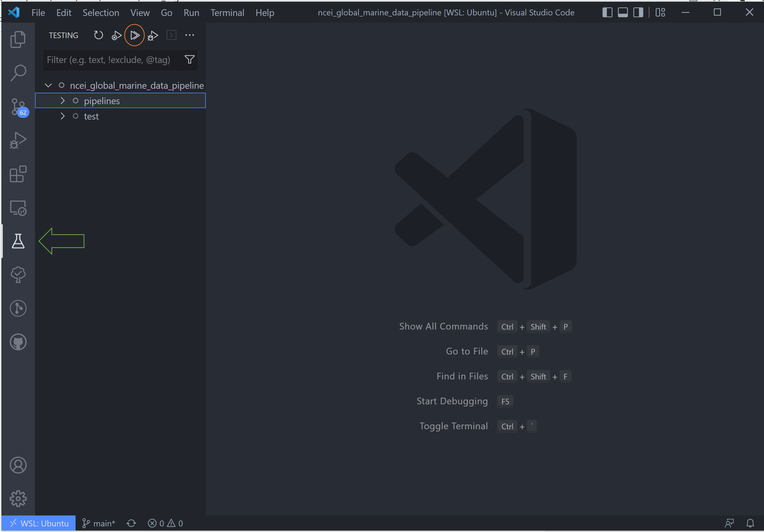
Task: Open the Help menu
Action: 265,13
